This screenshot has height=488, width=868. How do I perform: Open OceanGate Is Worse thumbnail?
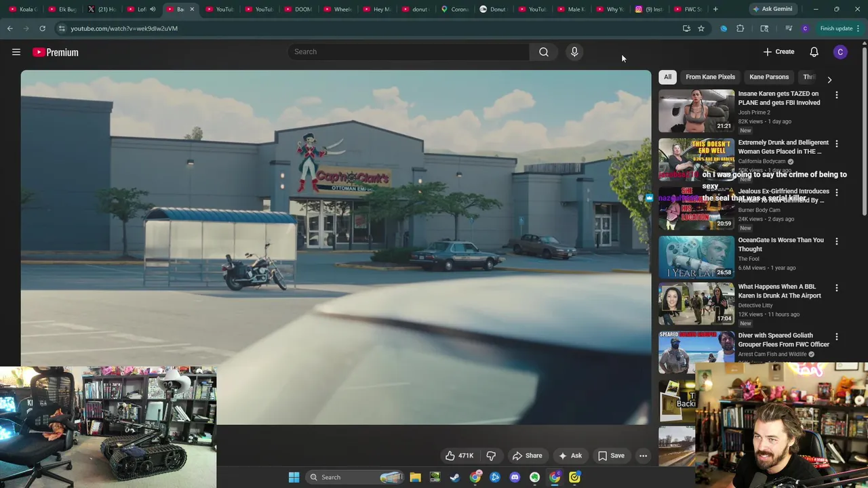click(696, 257)
